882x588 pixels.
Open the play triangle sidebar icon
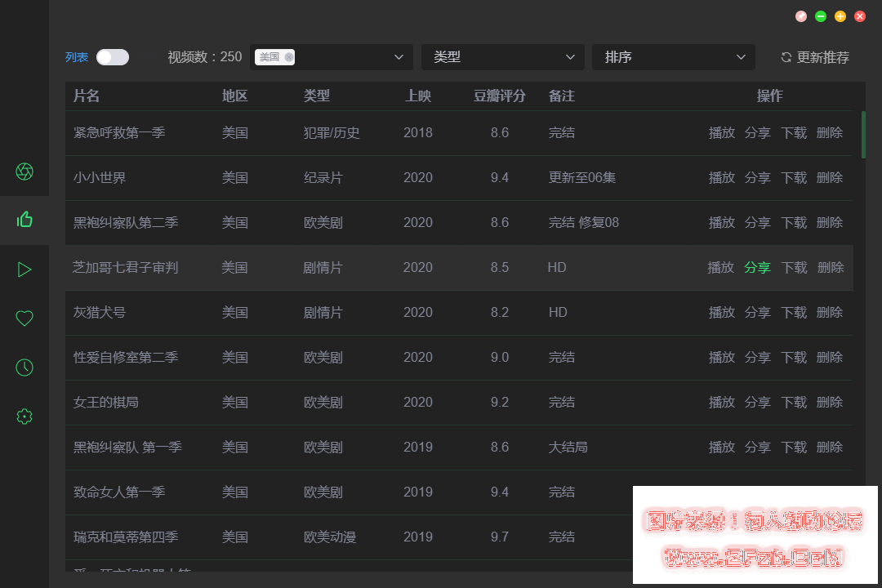pyautogui.click(x=24, y=269)
